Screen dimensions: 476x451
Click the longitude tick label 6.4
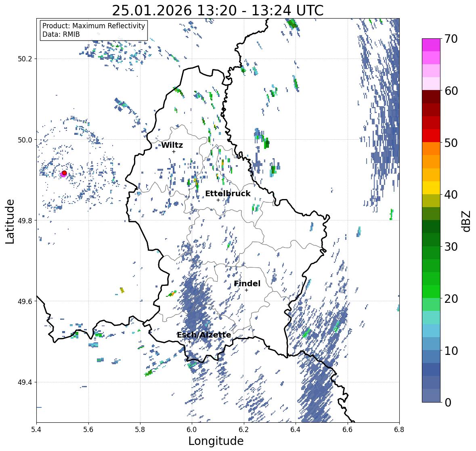pyautogui.click(x=296, y=429)
